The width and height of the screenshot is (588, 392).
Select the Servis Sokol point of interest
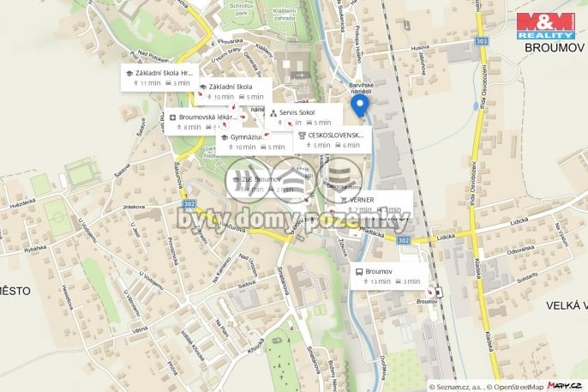(x=303, y=117)
